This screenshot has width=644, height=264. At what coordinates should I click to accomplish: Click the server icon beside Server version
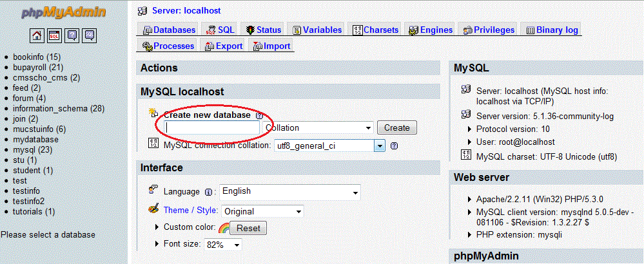[x=466, y=113]
